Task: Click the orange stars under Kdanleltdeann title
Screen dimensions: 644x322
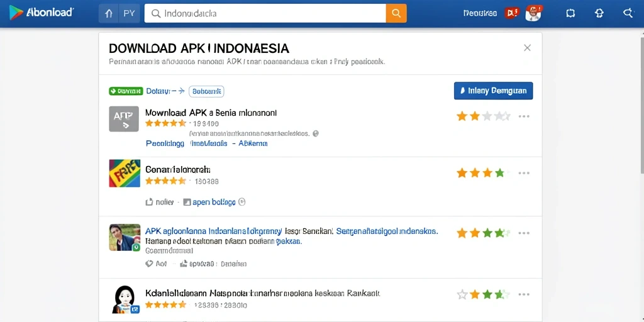Action: (x=165, y=305)
